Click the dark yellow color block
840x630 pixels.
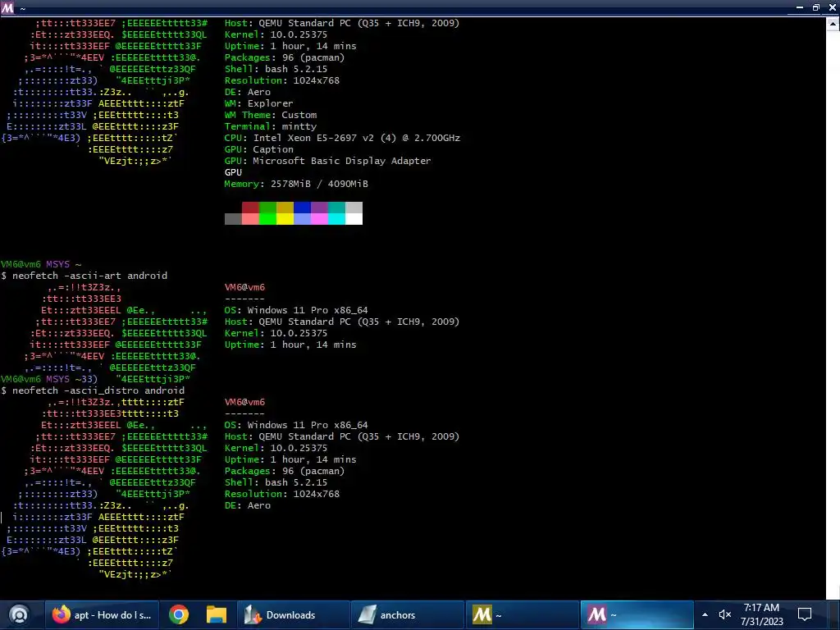click(285, 208)
